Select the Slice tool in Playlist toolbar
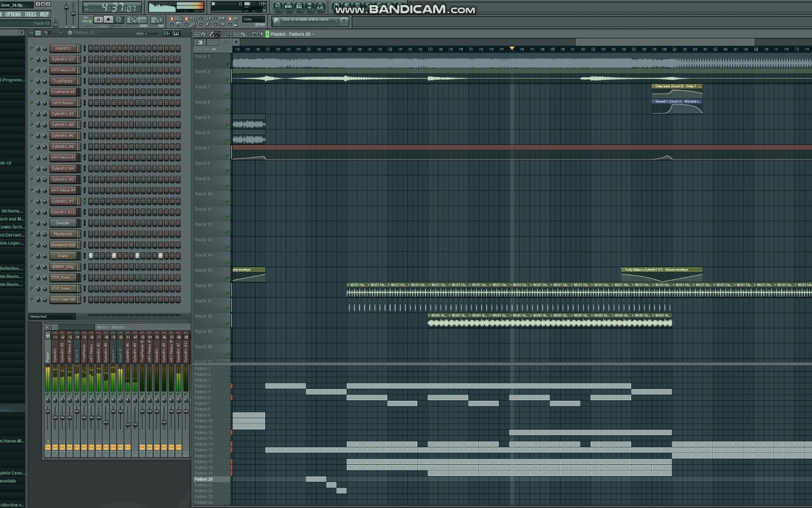Viewport: 812px width, 508px height. 242,34
